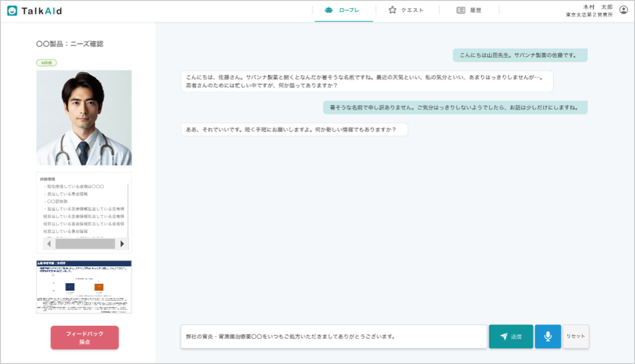Image resolution: width=635 pixels, height=364 pixels.
Task: Click the user name 木村 太郎
Action: tap(595, 7)
